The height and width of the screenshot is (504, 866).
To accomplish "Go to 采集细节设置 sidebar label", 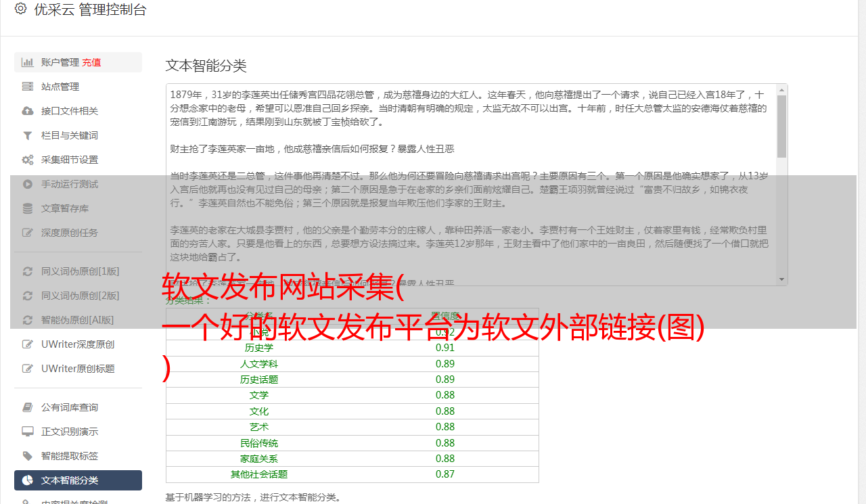I will [70, 160].
